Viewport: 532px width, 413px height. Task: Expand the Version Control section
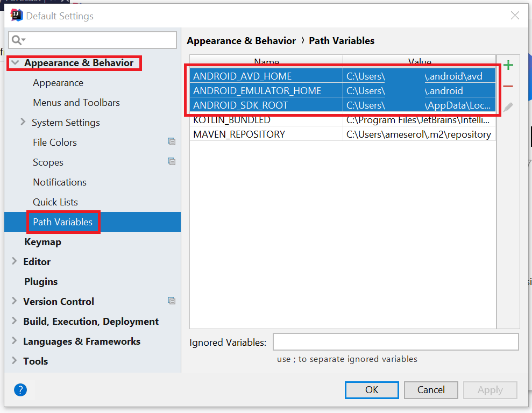point(14,301)
